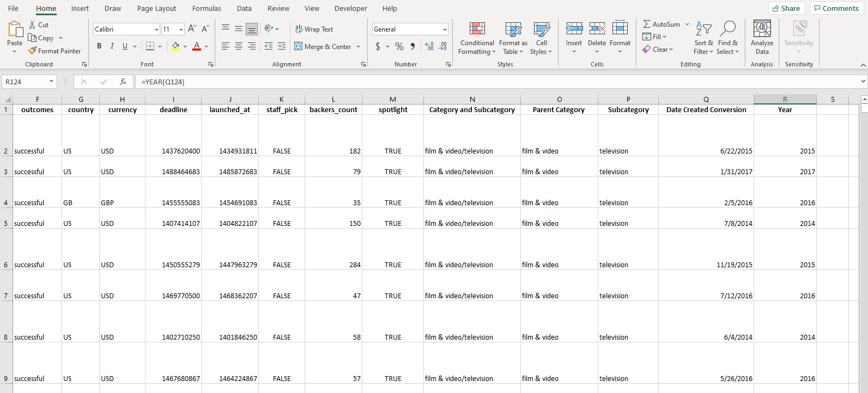Toggle Bold formatting

[99, 46]
